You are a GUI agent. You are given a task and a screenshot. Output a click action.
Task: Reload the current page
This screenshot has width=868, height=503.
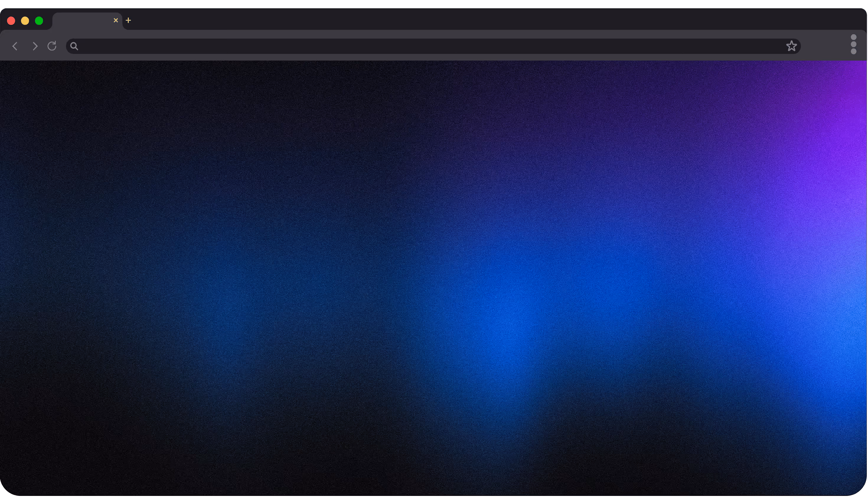[52, 46]
